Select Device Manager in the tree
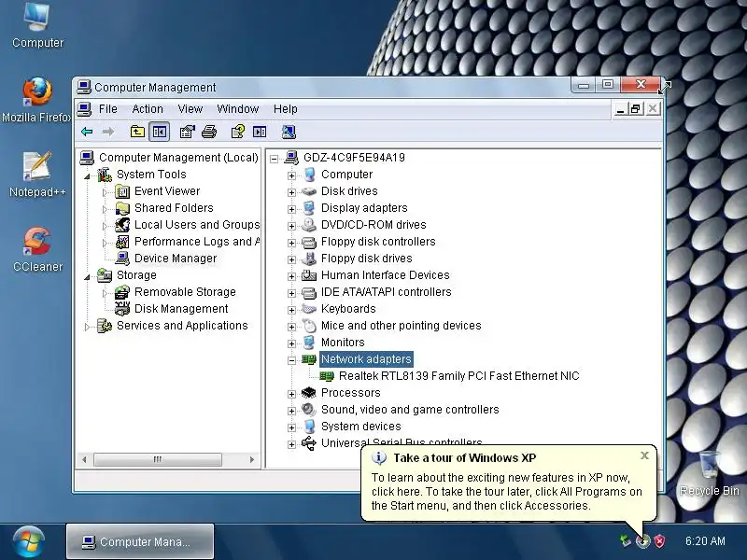Screen dimensions: 747x560 pyautogui.click(x=176, y=259)
